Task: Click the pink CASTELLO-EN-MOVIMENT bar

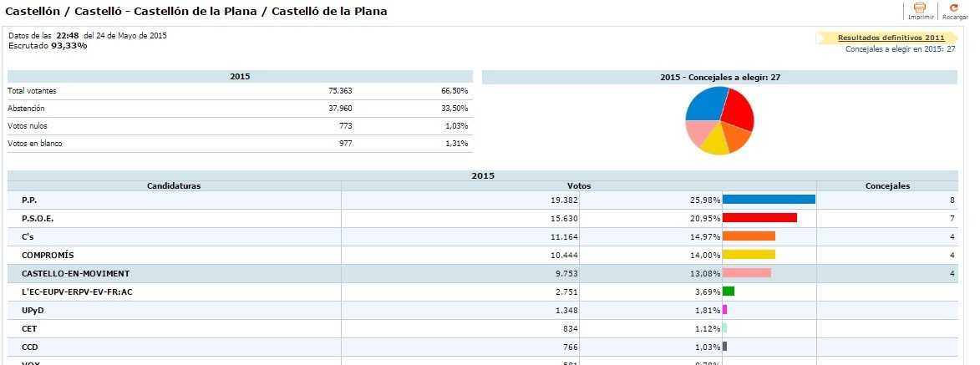Action: click(x=746, y=273)
